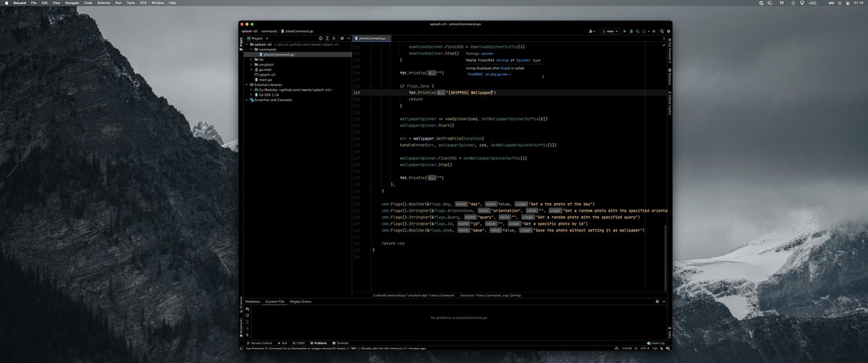The height and width of the screenshot is (363, 868).
Task: Click the green Run button
Action: pyautogui.click(x=625, y=31)
